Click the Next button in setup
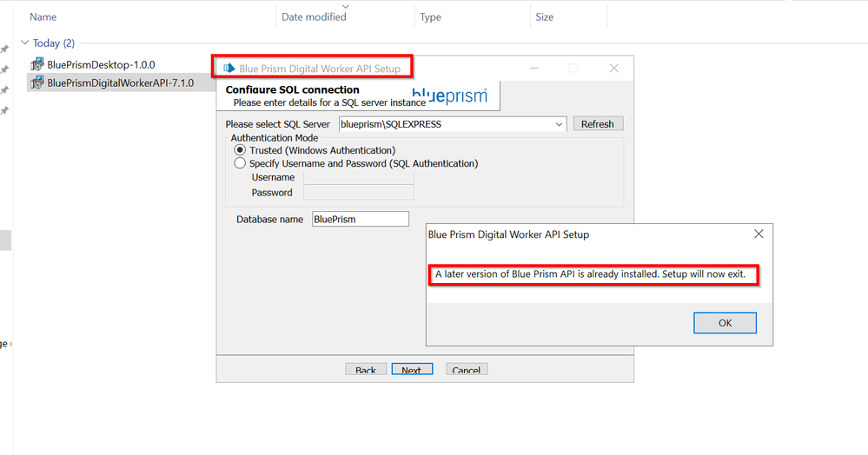The height and width of the screenshot is (455, 868). (412, 370)
